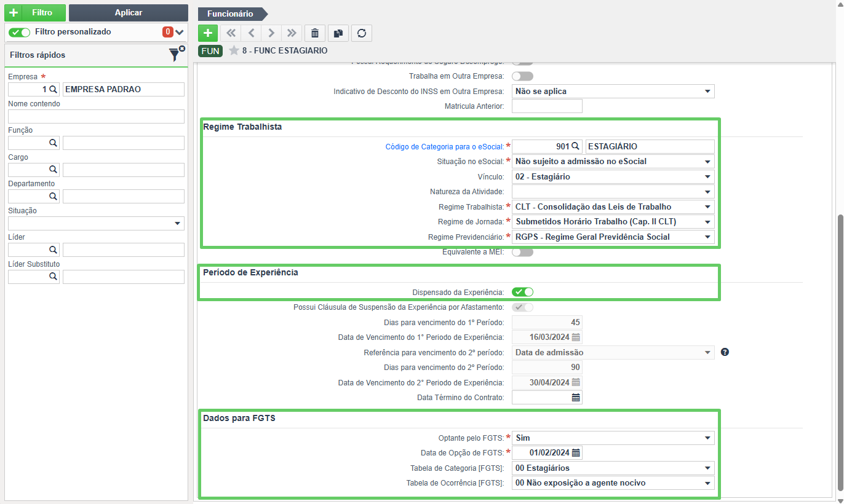Screen dimensions: 844x504
Task: Toggle Trabalha em Outra Empresa switch
Action: pyautogui.click(x=522, y=76)
